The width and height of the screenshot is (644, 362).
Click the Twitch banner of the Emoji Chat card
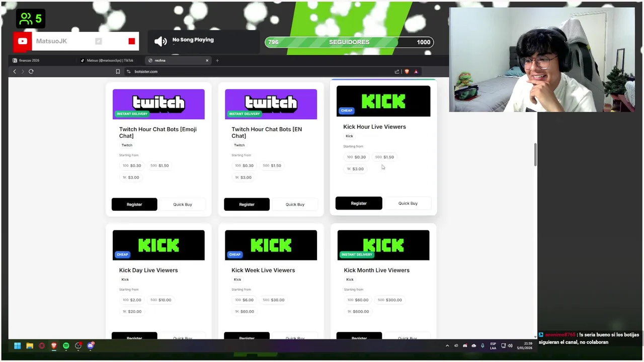point(158,104)
